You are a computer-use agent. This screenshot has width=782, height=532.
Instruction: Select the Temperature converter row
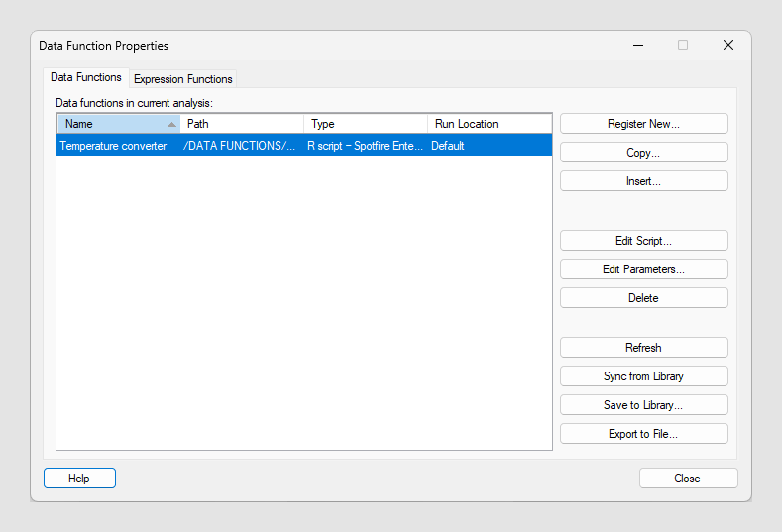pyautogui.click(x=304, y=146)
